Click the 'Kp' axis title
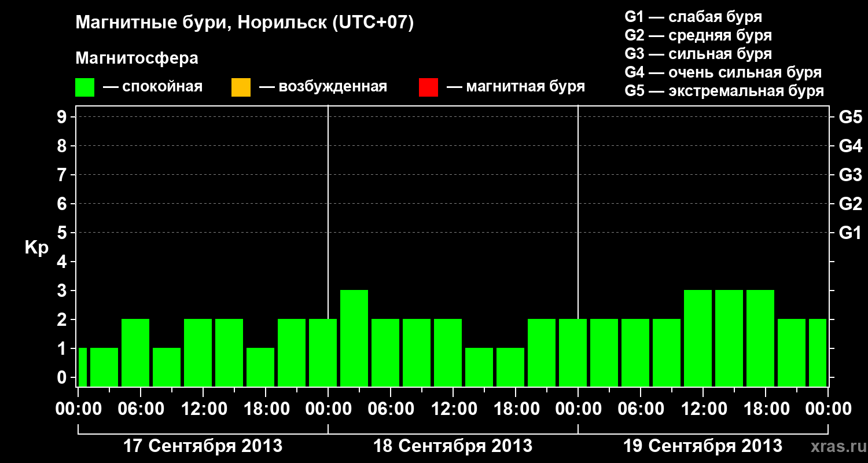 36,248
